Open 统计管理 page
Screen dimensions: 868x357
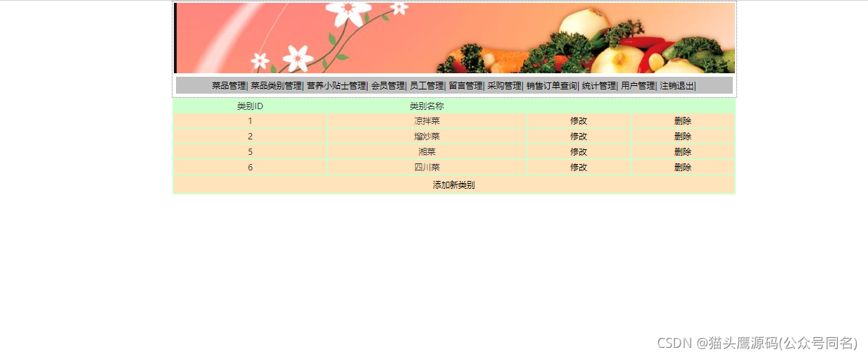point(599,86)
